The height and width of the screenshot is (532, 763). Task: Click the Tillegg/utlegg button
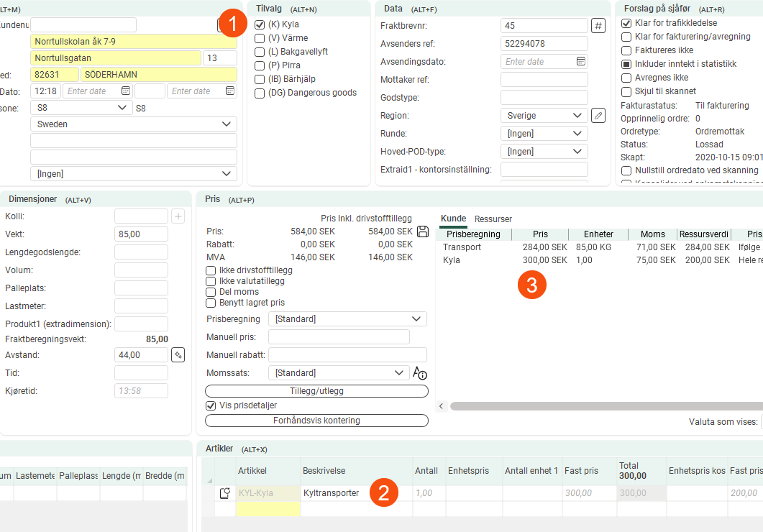point(316,391)
